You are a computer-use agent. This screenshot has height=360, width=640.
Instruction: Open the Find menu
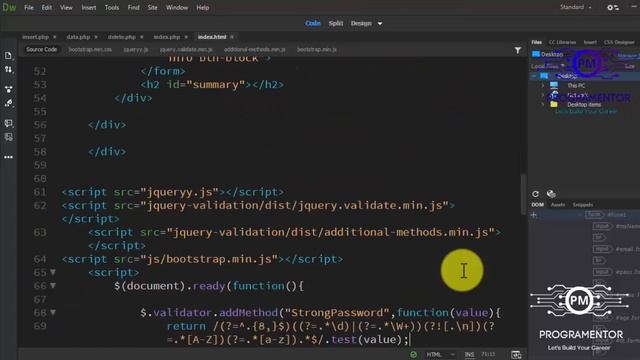pyautogui.click(x=133, y=7)
